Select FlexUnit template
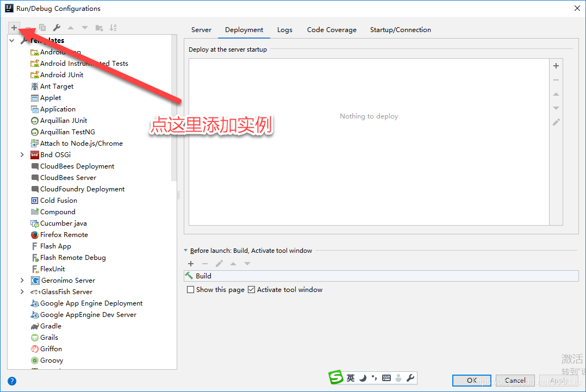The image size is (586, 392). [48, 269]
